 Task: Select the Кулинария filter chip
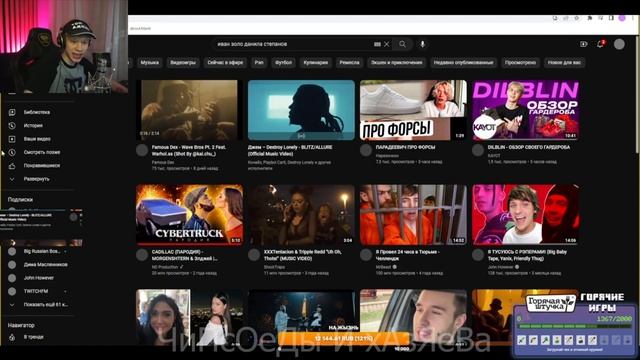[316, 63]
